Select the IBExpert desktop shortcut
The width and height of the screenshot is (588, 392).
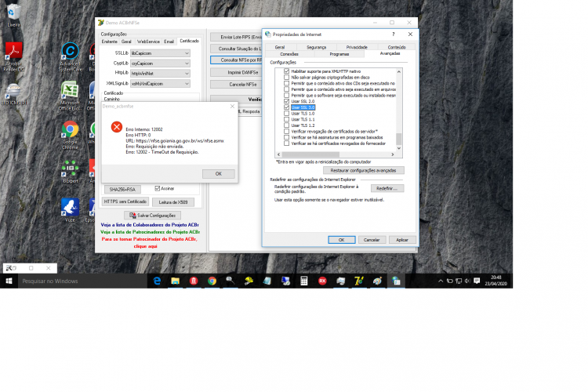[x=70, y=172]
